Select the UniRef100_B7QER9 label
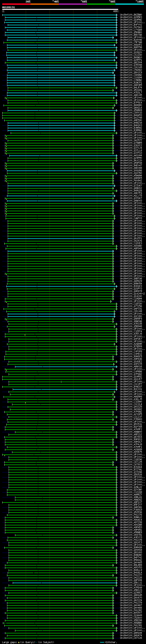 (131, 346)
